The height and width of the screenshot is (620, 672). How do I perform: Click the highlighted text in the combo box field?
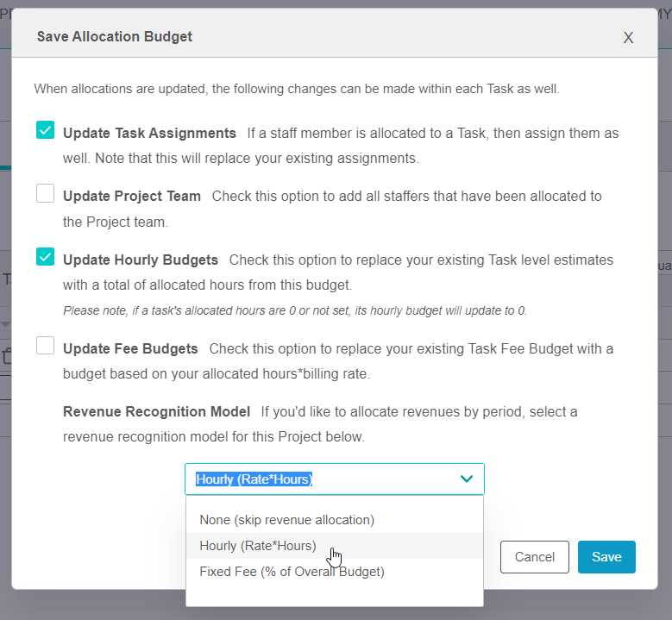(x=254, y=479)
